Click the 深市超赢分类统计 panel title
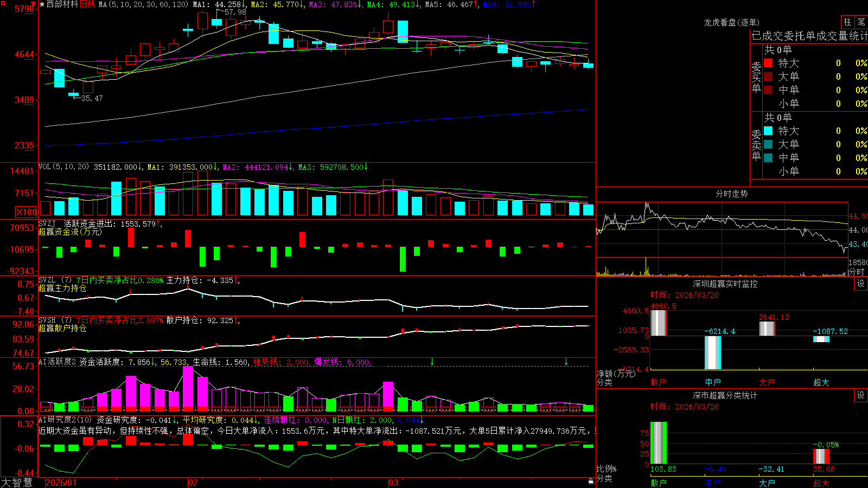The width and height of the screenshot is (868, 488). pyautogui.click(x=725, y=395)
